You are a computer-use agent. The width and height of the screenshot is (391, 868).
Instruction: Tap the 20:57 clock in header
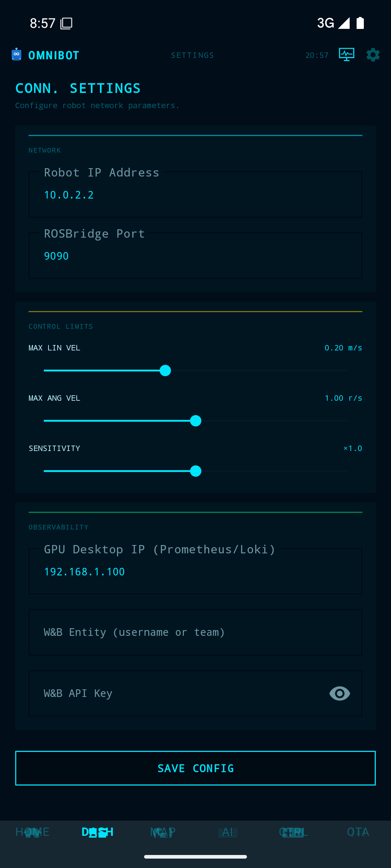(x=317, y=55)
